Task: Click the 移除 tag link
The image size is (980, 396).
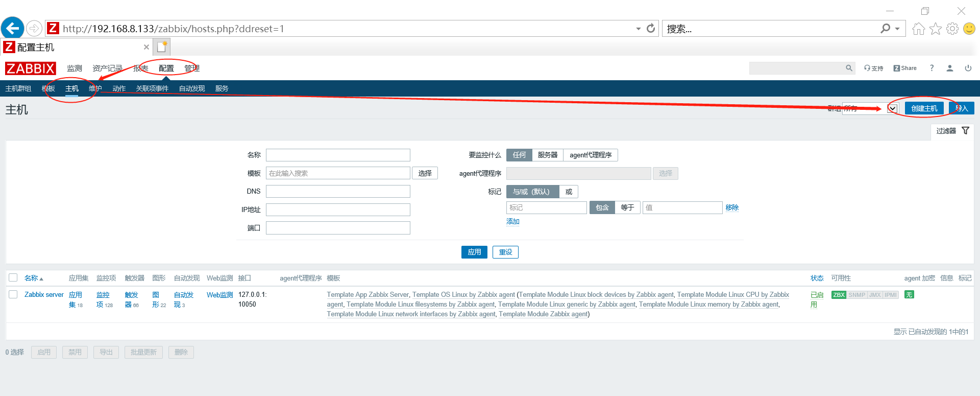Action: [x=732, y=207]
